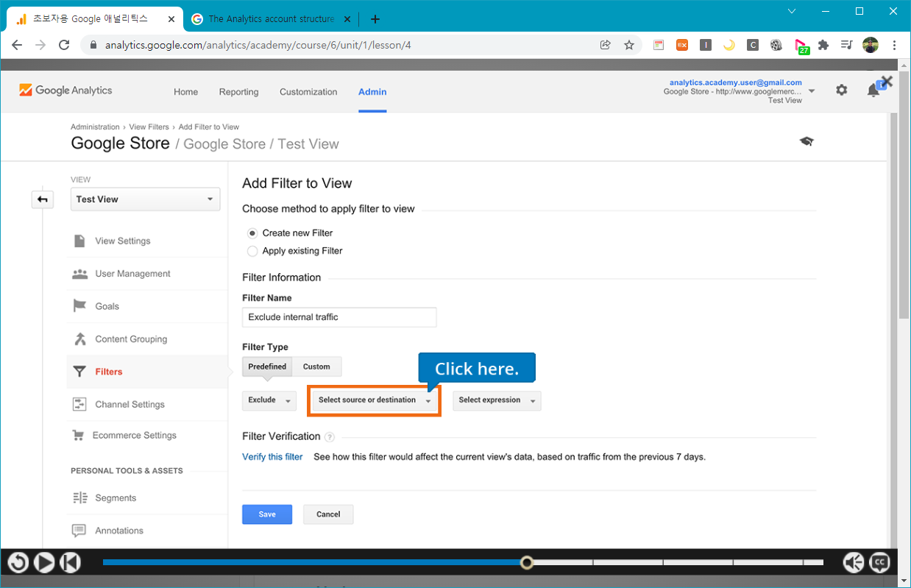
Task: Open the Exclude dropdown
Action: coord(269,400)
